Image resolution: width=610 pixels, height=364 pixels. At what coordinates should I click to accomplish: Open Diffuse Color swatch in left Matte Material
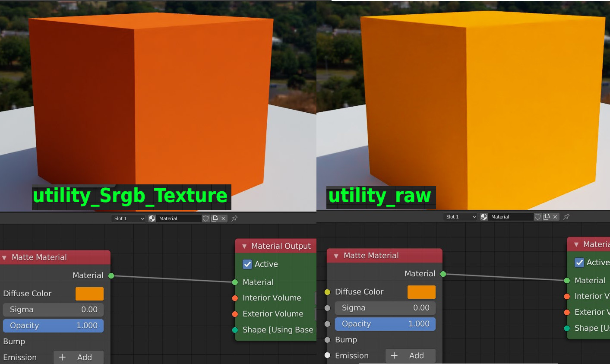(89, 294)
